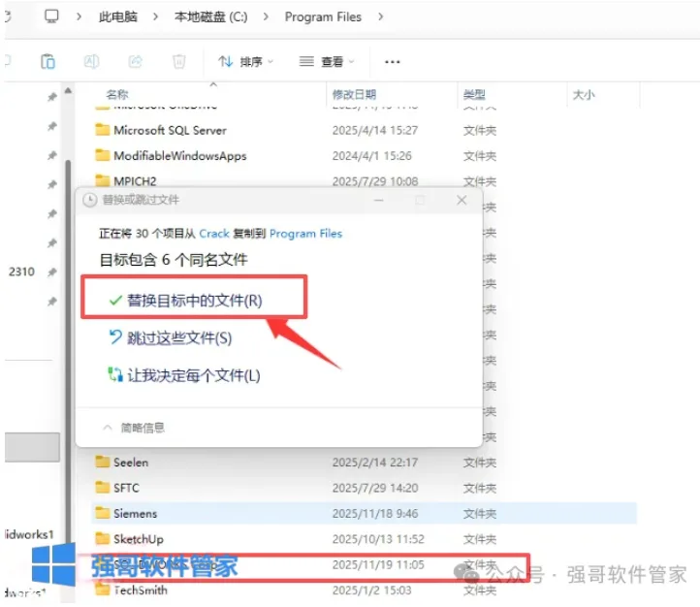The image size is (700, 607).
Task: Close the 替换或跳过文件 dialog
Action: point(461,200)
